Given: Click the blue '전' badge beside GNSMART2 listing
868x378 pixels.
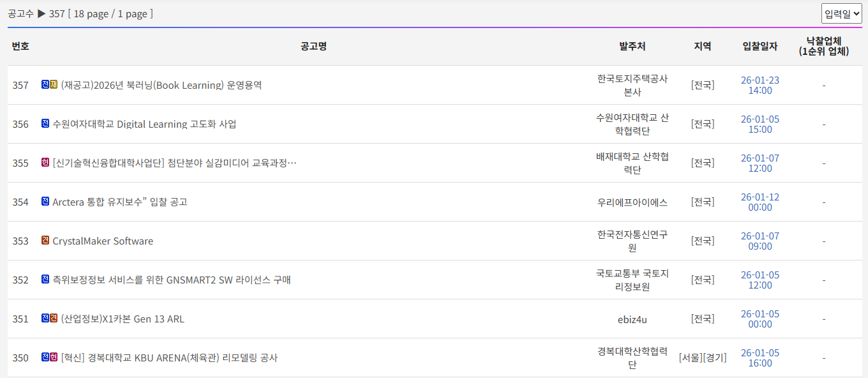Looking at the screenshot, I should [x=45, y=279].
